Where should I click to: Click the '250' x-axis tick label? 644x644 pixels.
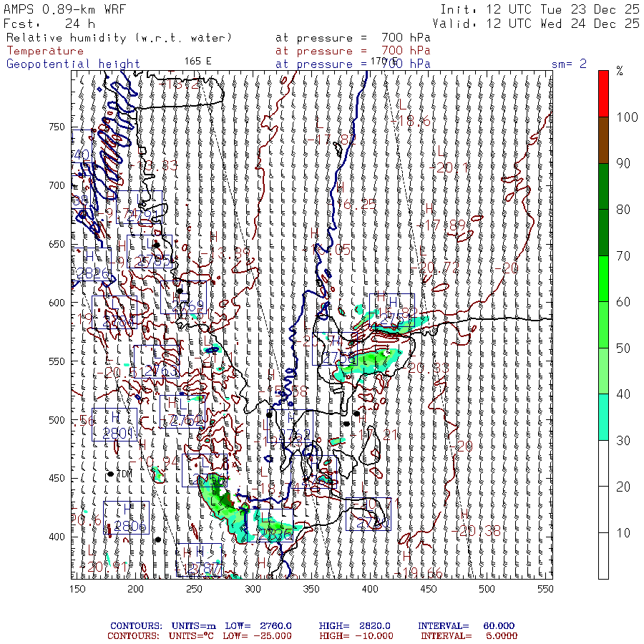[194, 589]
